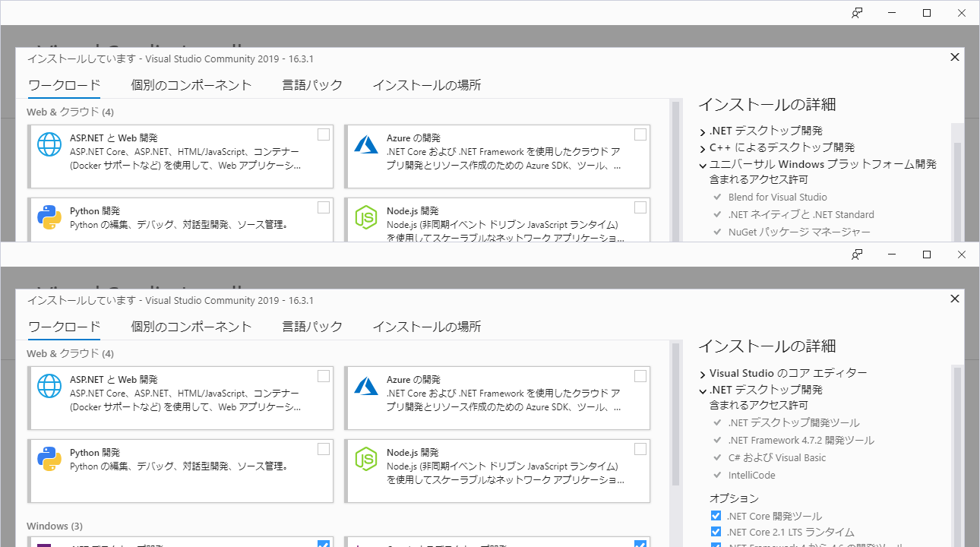This screenshot has width=980, height=547.
Task: Click Azure logo icon in lower window
Action: pos(366,386)
